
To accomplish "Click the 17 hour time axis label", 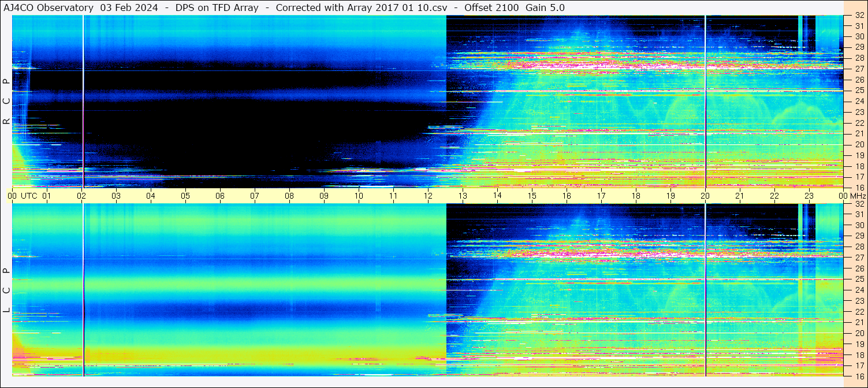I will (601, 196).
